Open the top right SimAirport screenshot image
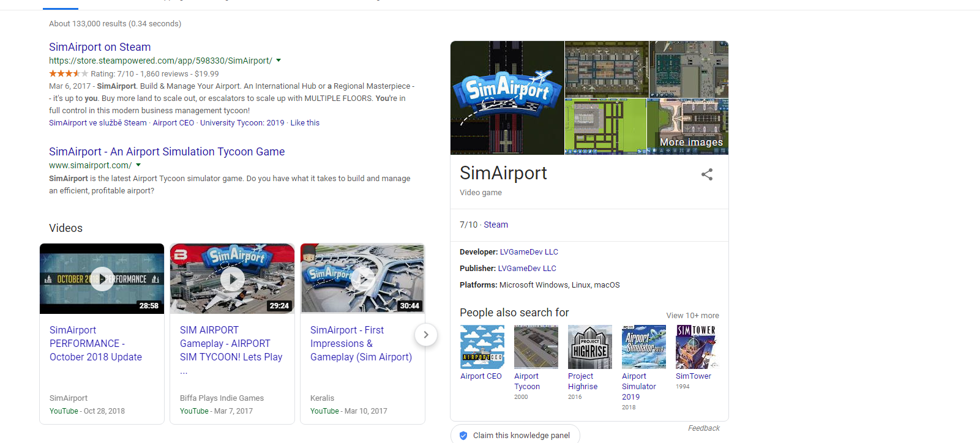 coord(689,69)
